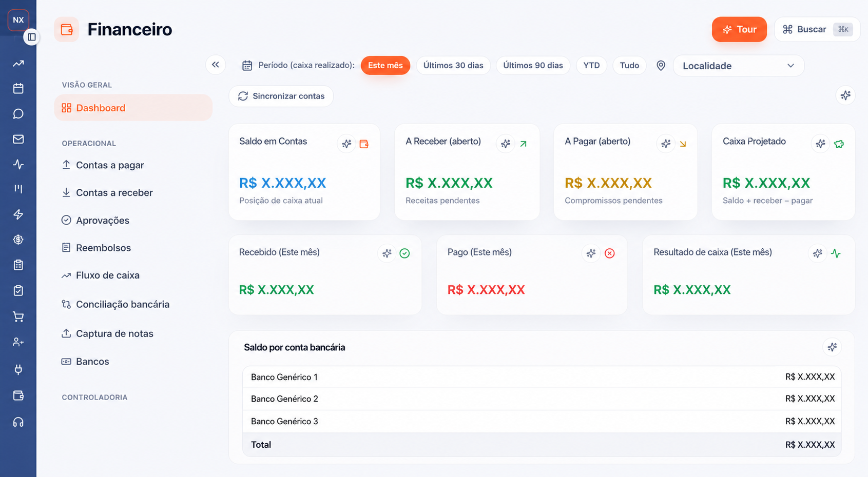Click Sincronizar contas
868x477 pixels.
(x=281, y=96)
